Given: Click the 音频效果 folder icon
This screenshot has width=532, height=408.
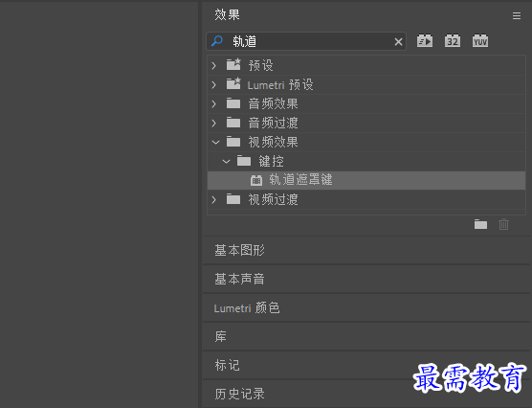Looking at the screenshot, I should coord(233,103).
